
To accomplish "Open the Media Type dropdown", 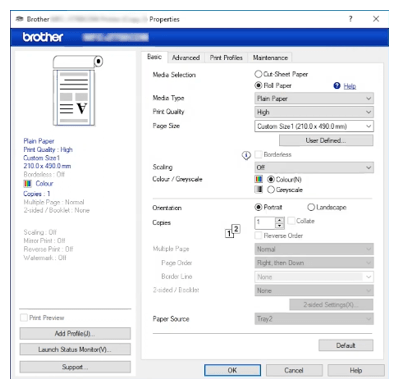I will coord(314,98).
